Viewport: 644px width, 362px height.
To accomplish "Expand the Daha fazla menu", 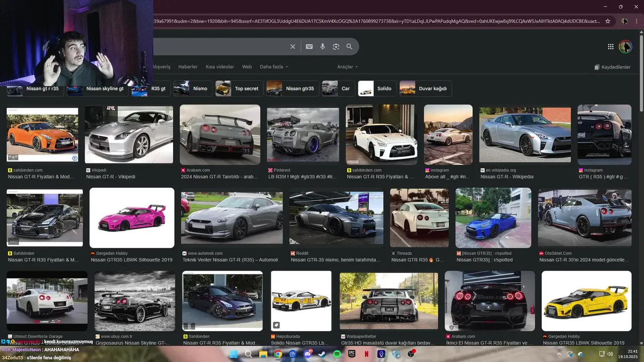I will [274, 67].
